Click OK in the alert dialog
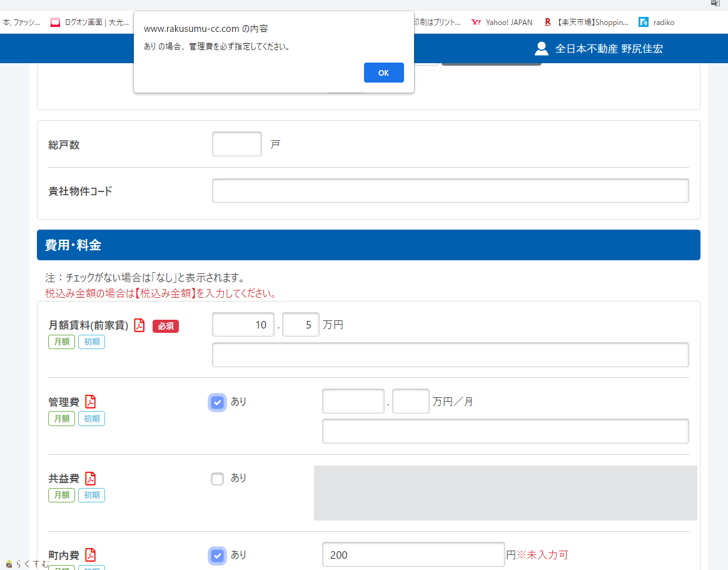The height and width of the screenshot is (570, 728). 383,73
